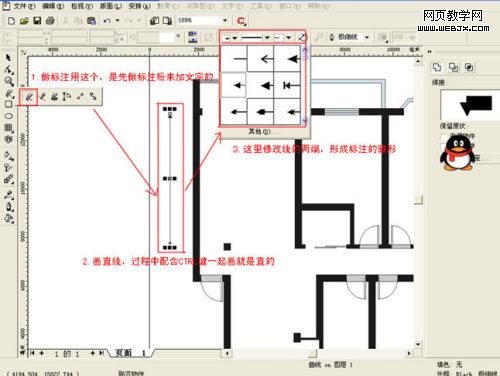This screenshot has height=376, width=500.
Task: Click arrowhead list scroll-up arrow
Action: coord(305,51)
